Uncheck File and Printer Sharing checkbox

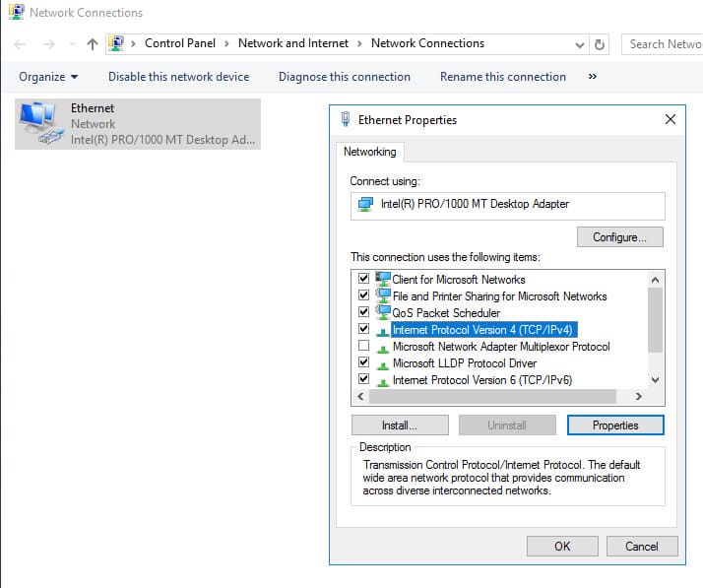click(363, 295)
